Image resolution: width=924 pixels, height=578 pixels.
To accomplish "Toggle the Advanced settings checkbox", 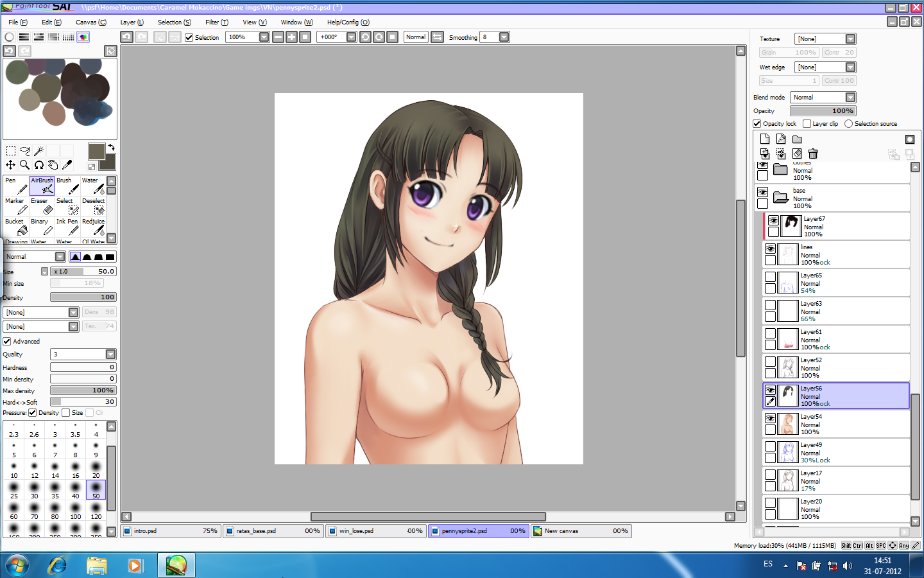I will click(x=7, y=341).
